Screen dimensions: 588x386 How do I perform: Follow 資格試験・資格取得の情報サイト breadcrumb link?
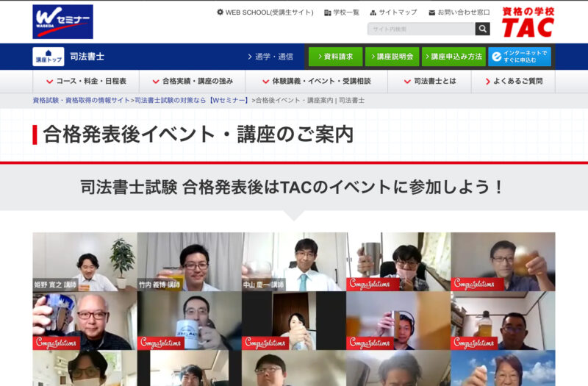click(x=81, y=100)
